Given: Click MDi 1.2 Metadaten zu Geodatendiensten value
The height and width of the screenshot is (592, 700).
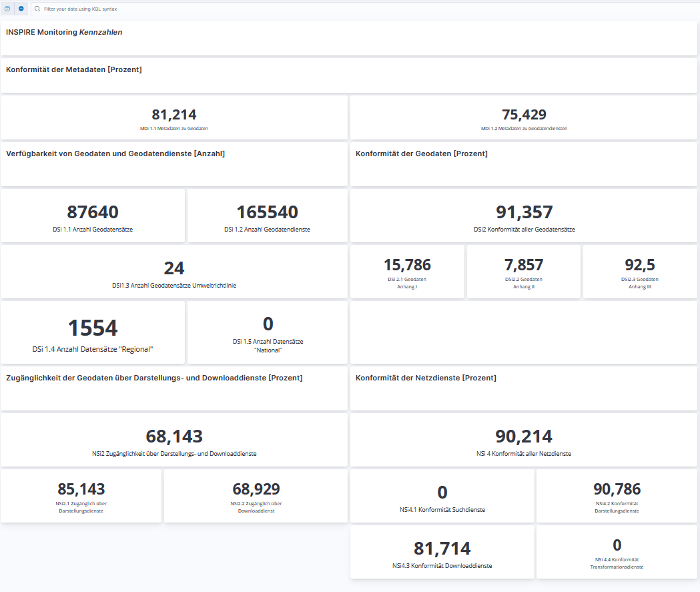Looking at the screenshot, I should [524, 115].
